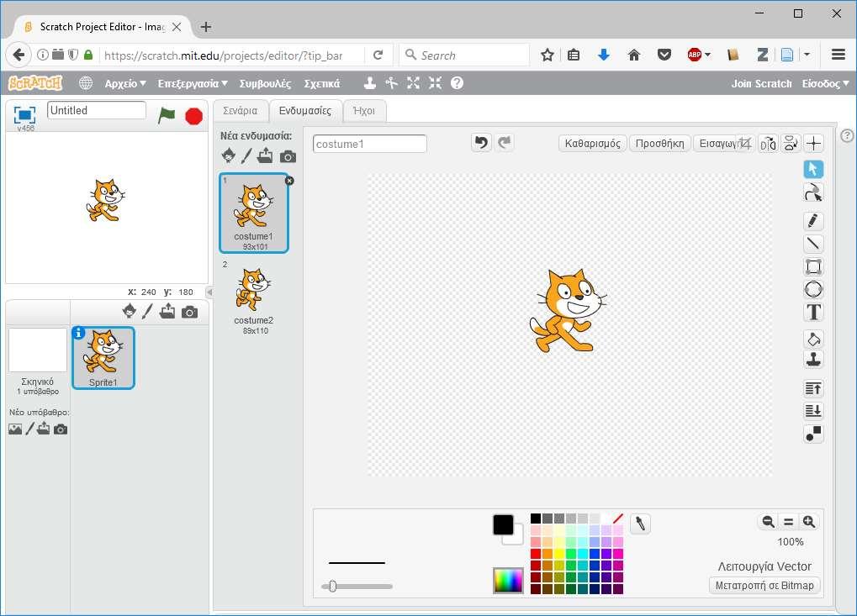Click the Group/Ungroup tool icon
Screen dimensions: 857x616
point(813,434)
